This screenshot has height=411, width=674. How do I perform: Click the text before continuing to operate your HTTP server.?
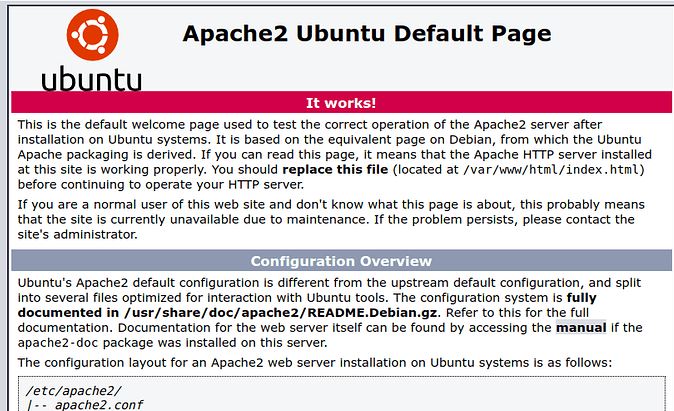coord(161,185)
